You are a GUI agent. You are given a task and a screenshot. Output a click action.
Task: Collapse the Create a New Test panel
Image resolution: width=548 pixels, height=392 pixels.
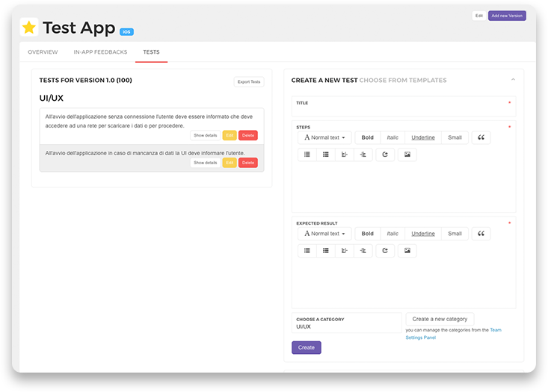(x=513, y=80)
